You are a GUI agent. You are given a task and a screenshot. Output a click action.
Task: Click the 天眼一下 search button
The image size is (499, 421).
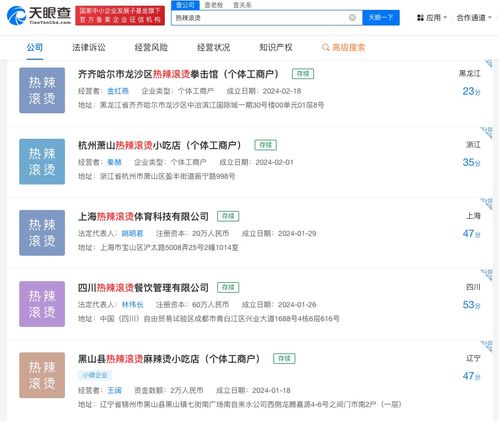click(x=381, y=18)
